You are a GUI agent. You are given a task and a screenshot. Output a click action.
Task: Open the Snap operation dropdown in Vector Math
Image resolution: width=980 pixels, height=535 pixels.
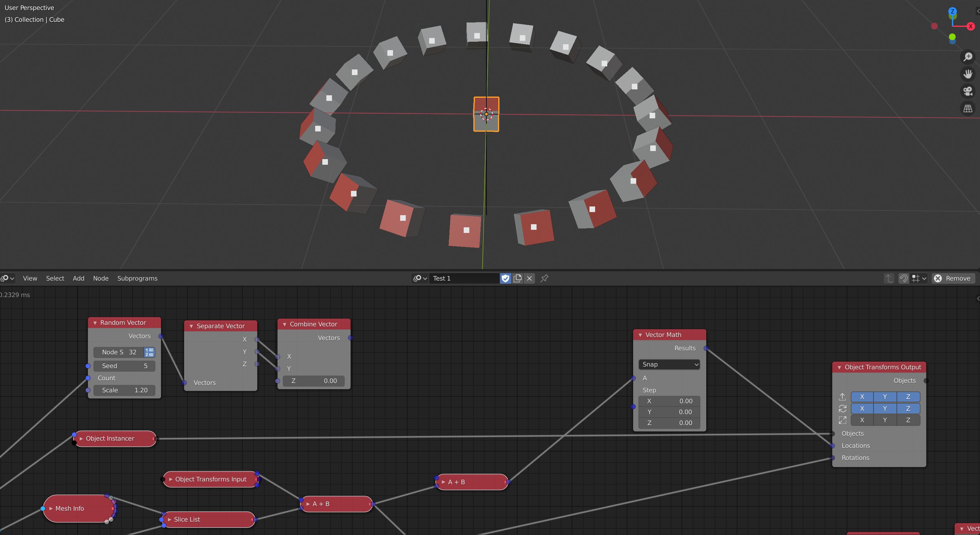pos(668,364)
